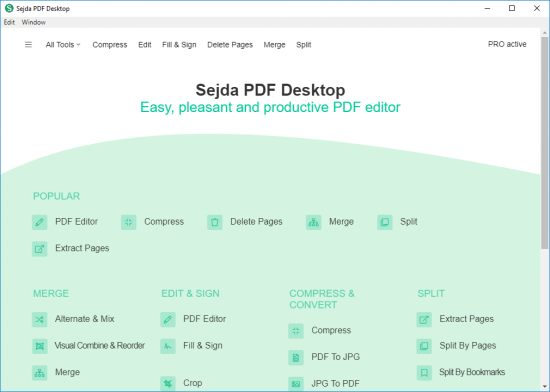Click the scrollbar down arrow

coord(544,387)
